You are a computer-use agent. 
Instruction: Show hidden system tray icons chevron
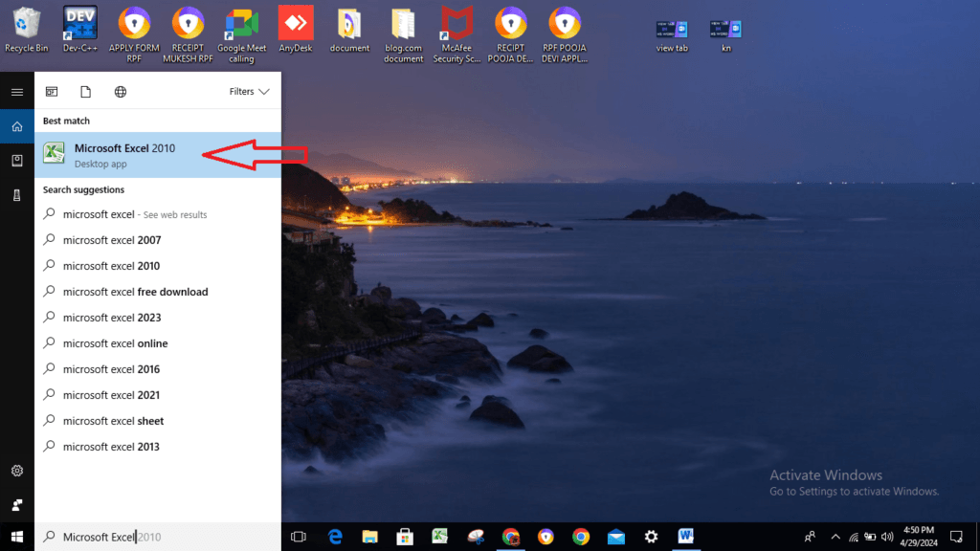click(835, 537)
